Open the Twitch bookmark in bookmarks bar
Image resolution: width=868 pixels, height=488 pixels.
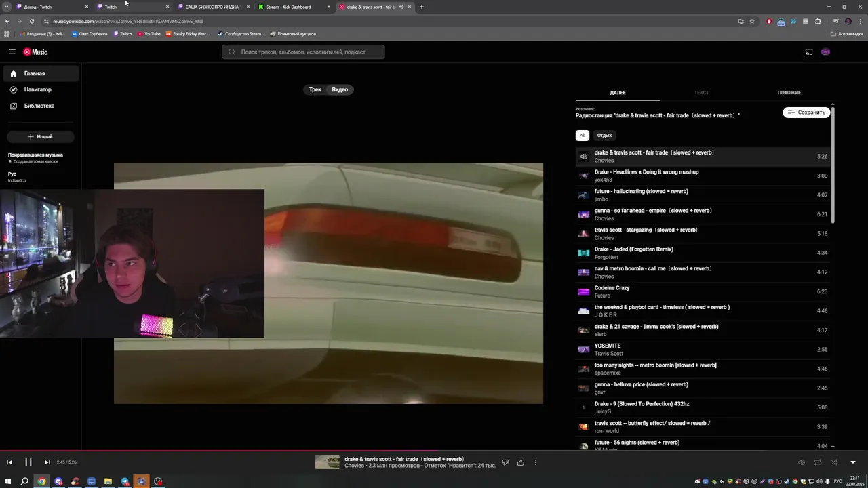[123, 33]
